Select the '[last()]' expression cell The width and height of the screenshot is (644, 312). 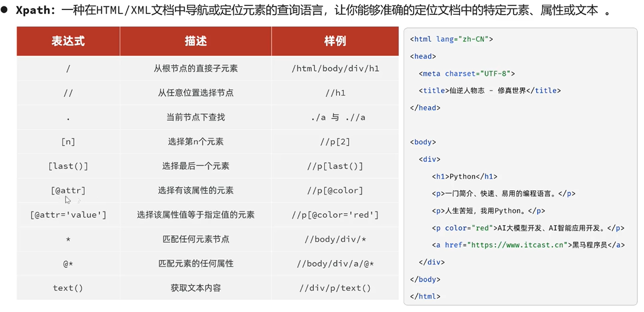68,166
